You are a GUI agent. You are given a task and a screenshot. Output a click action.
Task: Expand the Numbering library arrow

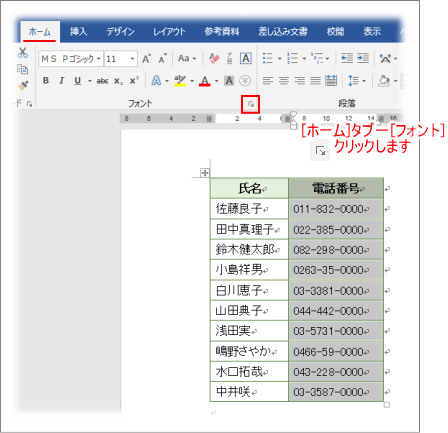point(304,59)
